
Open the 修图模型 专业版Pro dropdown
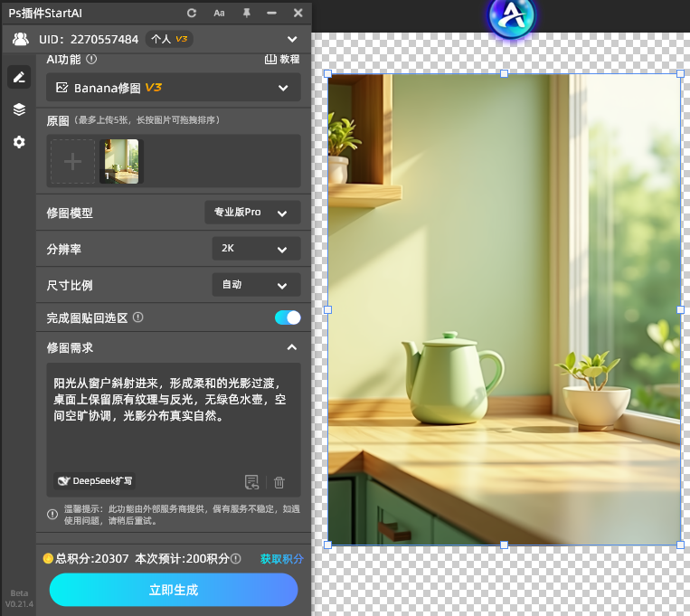(x=252, y=213)
